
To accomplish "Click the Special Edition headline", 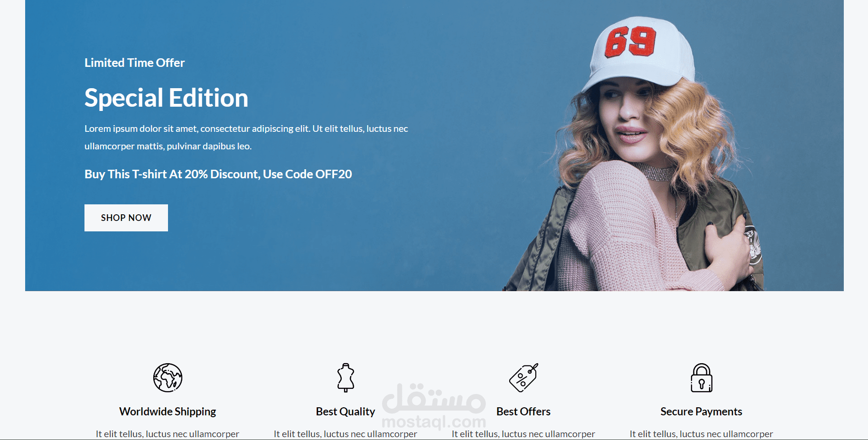I will [x=166, y=98].
